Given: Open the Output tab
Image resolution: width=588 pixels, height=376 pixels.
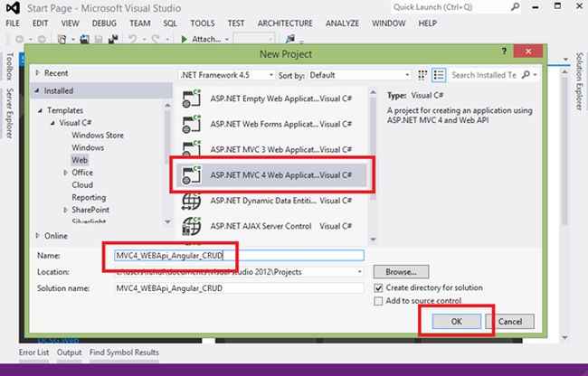Looking at the screenshot, I should click(x=69, y=352).
